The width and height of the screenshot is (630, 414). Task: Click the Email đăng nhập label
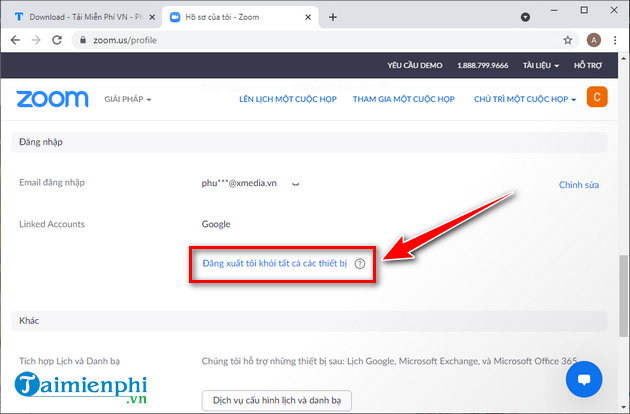52,182
